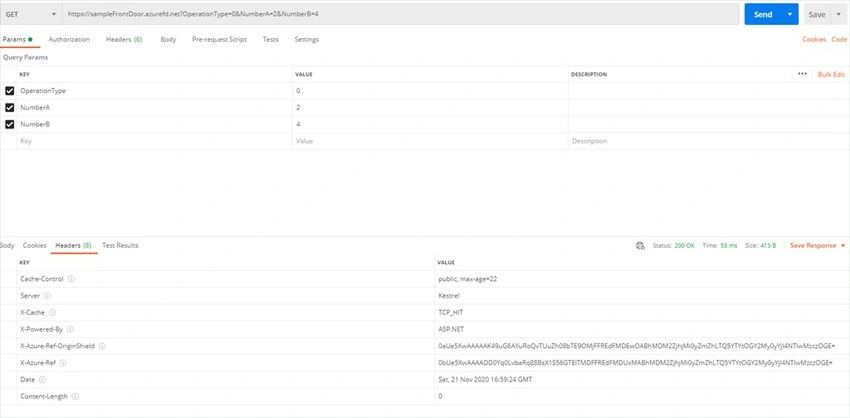Select the ASP.NET value
850x418 pixels.
click(451, 329)
